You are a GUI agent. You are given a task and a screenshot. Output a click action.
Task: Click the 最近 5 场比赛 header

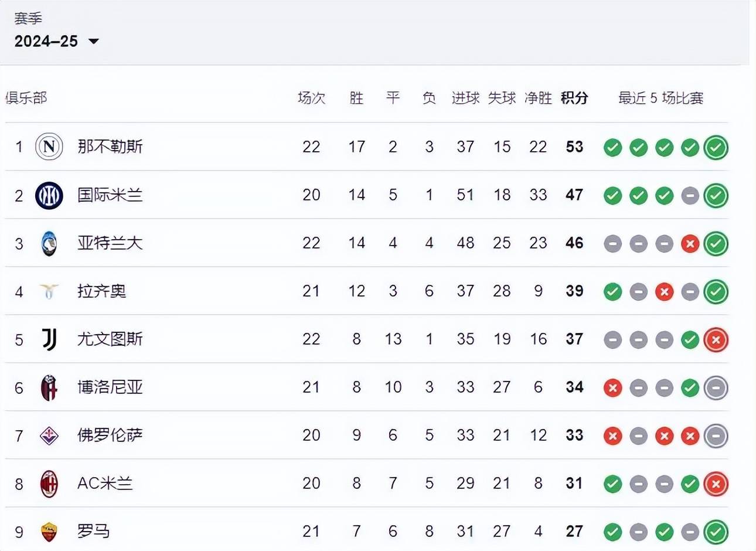(660, 98)
